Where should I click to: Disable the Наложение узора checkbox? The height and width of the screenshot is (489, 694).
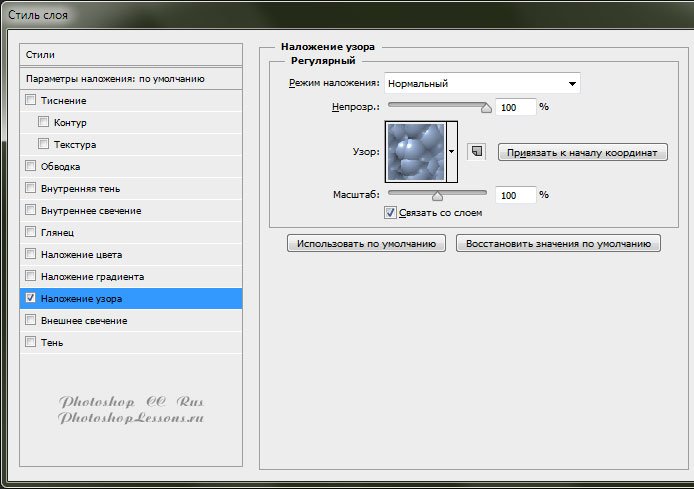click(x=30, y=298)
